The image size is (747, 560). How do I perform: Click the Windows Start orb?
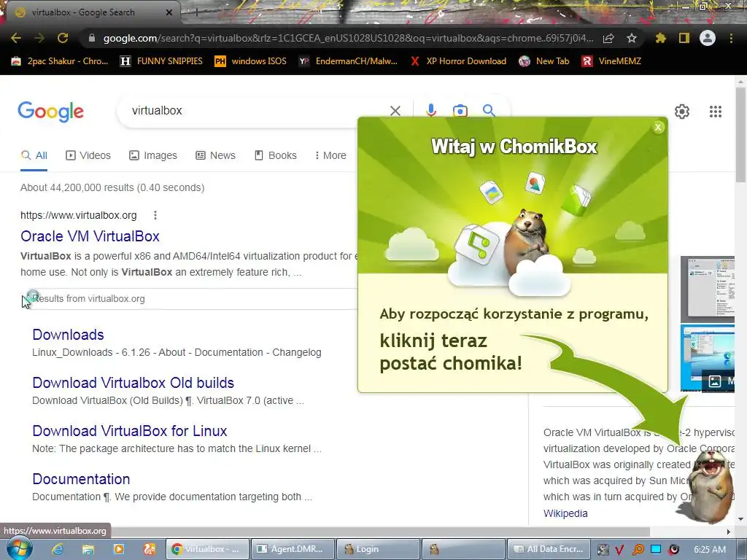click(x=20, y=548)
